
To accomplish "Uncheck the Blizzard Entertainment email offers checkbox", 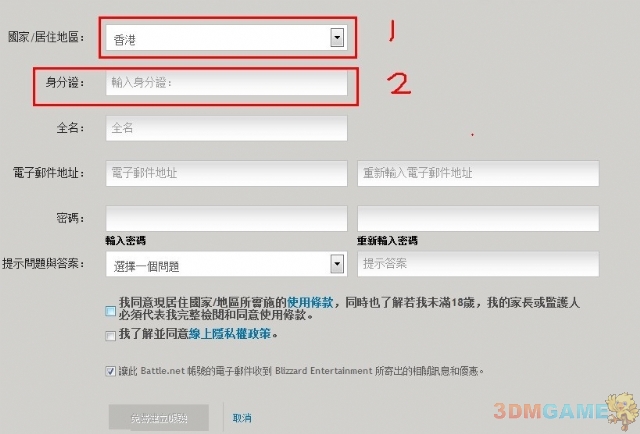I will click(110, 371).
